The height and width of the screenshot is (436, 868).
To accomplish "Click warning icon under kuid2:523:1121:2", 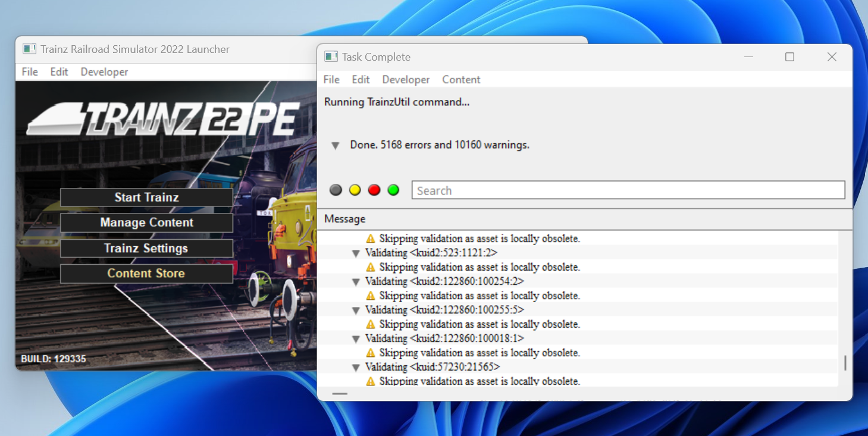I will point(370,267).
